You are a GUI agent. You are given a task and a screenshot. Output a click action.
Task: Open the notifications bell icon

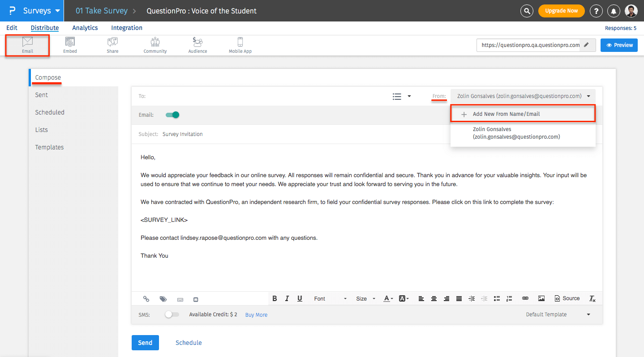pyautogui.click(x=614, y=11)
